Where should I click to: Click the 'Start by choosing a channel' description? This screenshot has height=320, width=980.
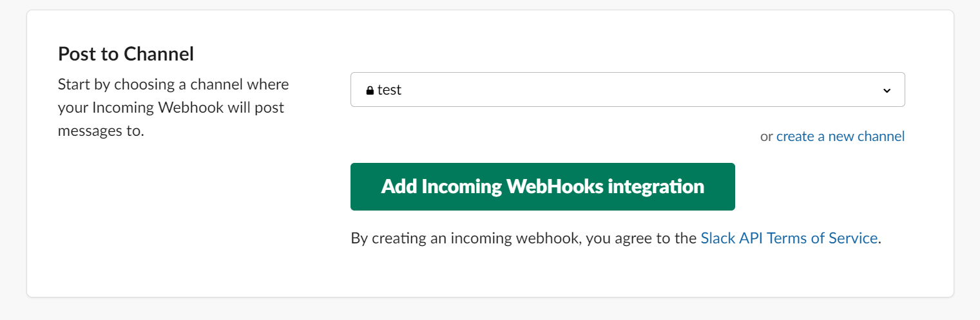[x=173, y=85]
